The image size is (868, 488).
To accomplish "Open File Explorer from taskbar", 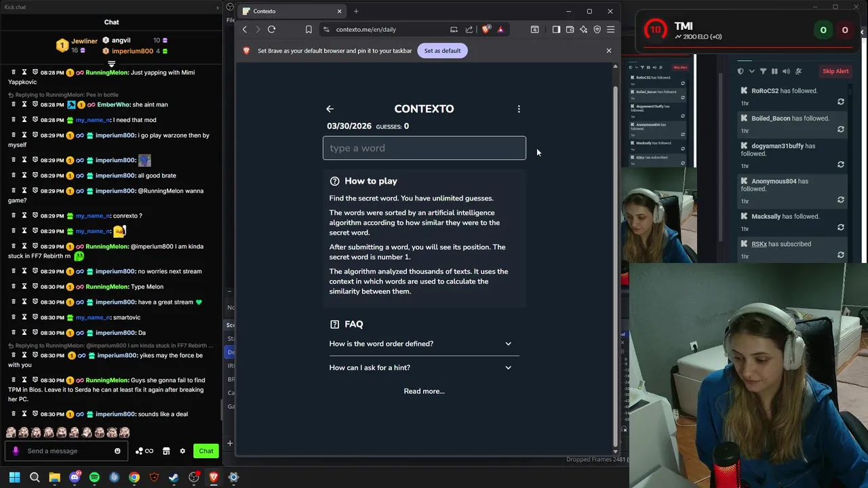I will point(54,477).
